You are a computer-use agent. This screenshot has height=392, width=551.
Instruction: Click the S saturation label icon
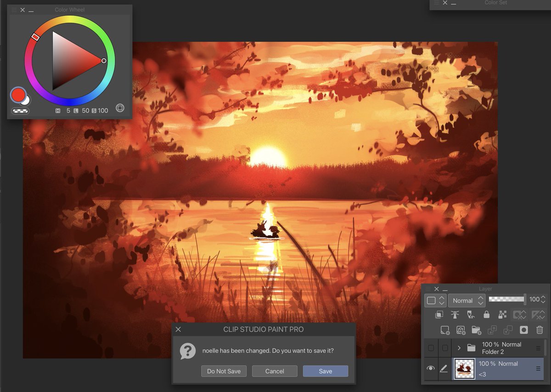[x=94, y=111]
